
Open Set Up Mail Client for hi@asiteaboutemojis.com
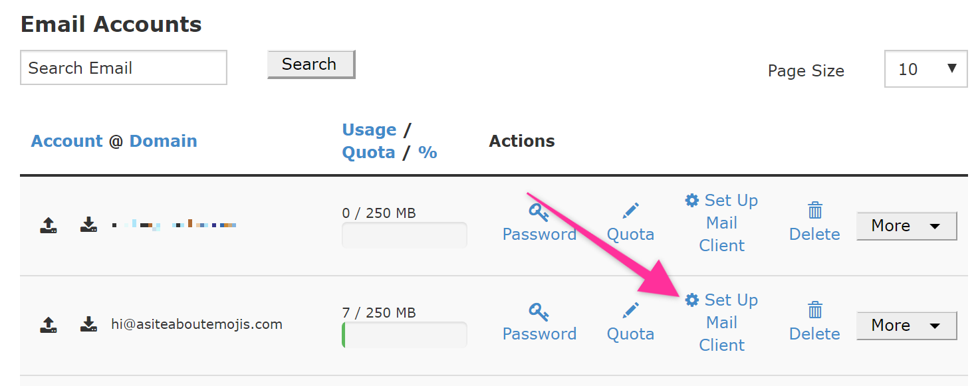722,322
